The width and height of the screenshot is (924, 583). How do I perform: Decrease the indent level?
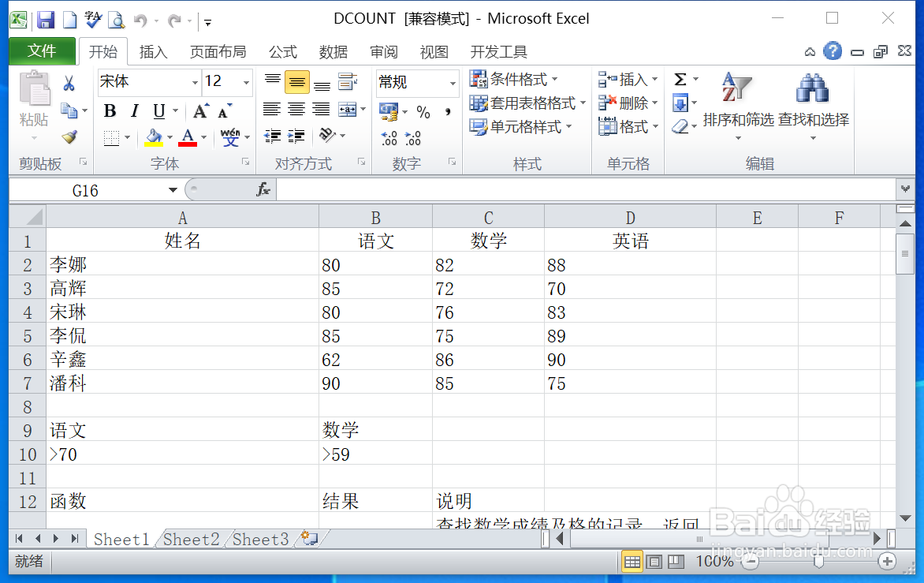tap(272, 136)
